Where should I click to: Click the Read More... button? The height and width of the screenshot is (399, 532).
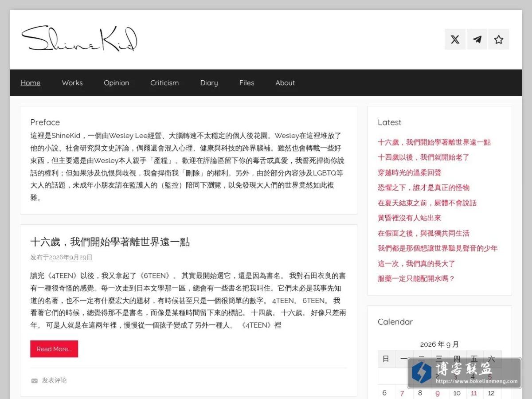click(54, 349)
